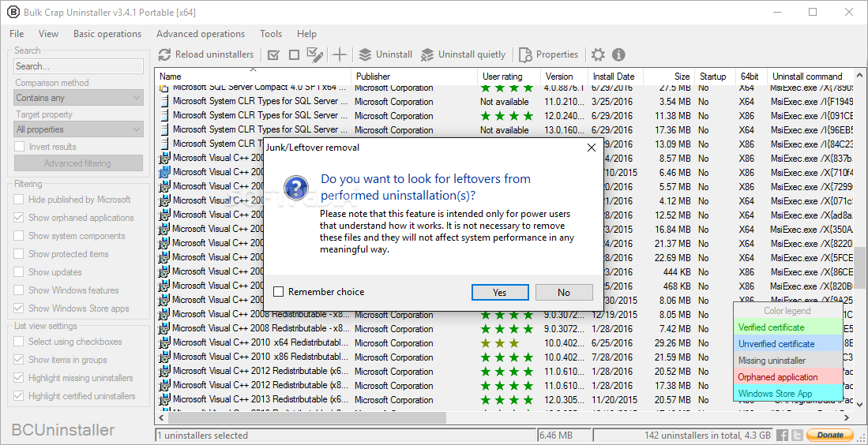Screen dimensions: 868x445
Task: Uncheck Show orphaned applications
Action: click(x=19, y=218)
